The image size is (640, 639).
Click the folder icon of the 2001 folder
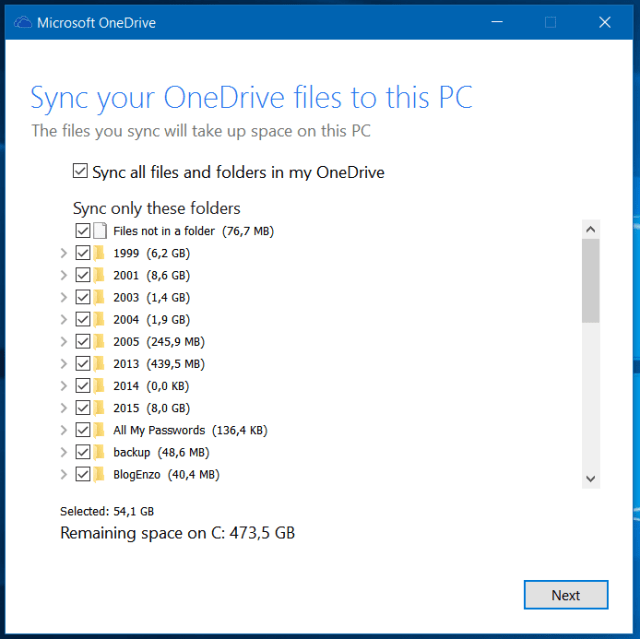pos(99,275)
